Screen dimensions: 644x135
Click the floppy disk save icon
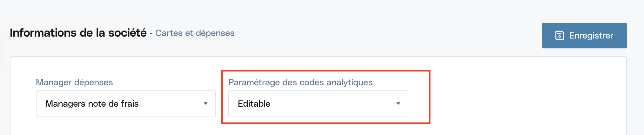coord(560,35)
